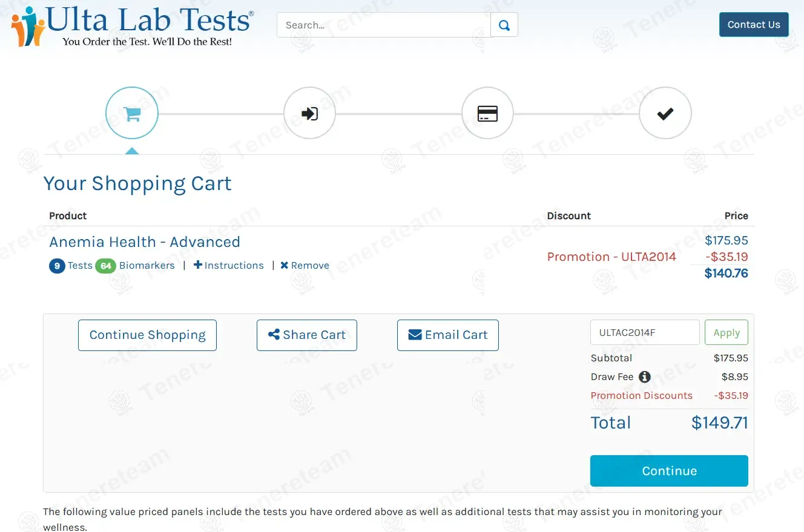Viewport: 804px width, 532px height.
Task: Click the credit card payment step icon
Action: pos(487,114)
